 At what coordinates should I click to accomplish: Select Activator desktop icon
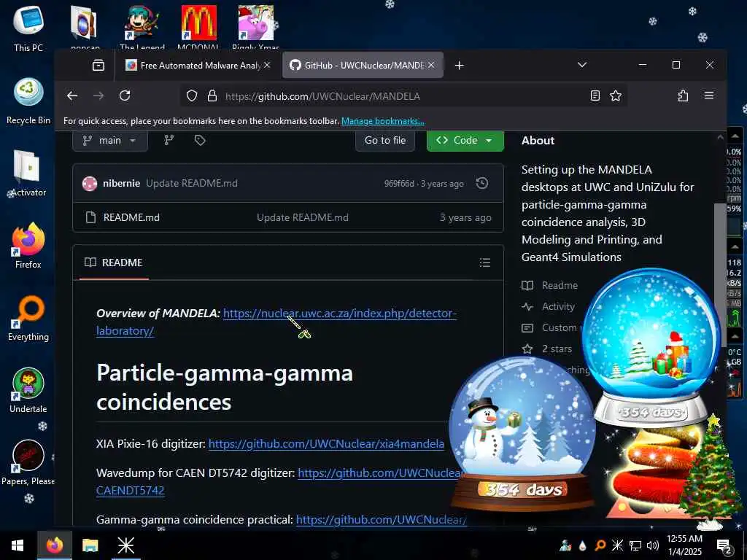tap(28, 174)
